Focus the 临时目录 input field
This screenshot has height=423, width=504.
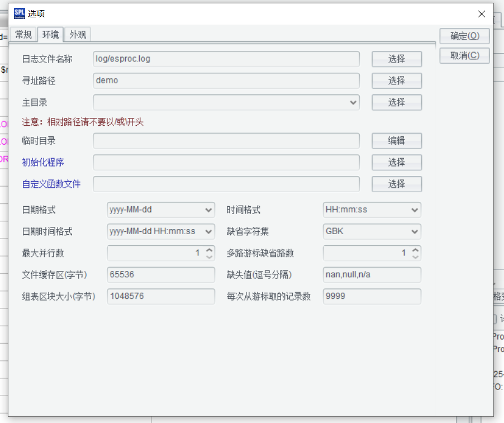226,141
